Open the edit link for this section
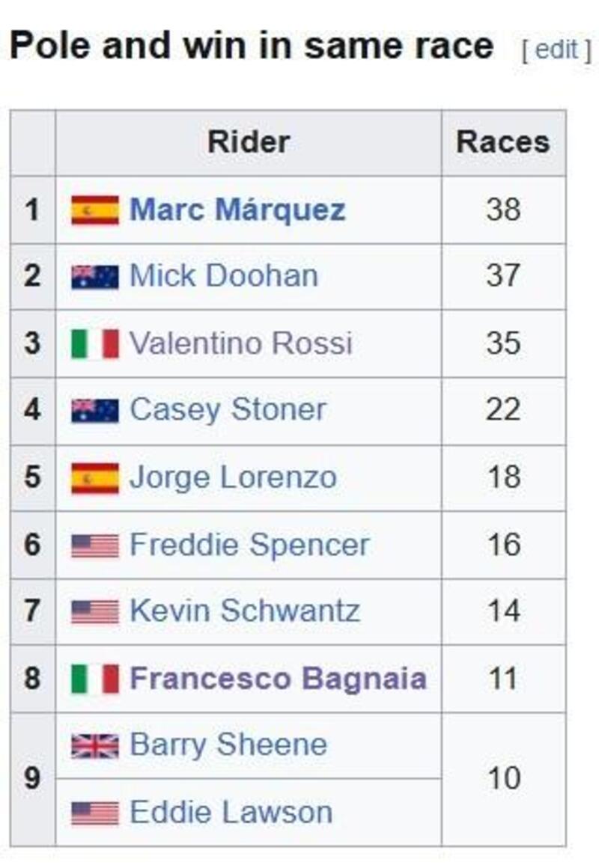This screenshot has width=599, height=868. pyautogui.click(x=557, y=49)
